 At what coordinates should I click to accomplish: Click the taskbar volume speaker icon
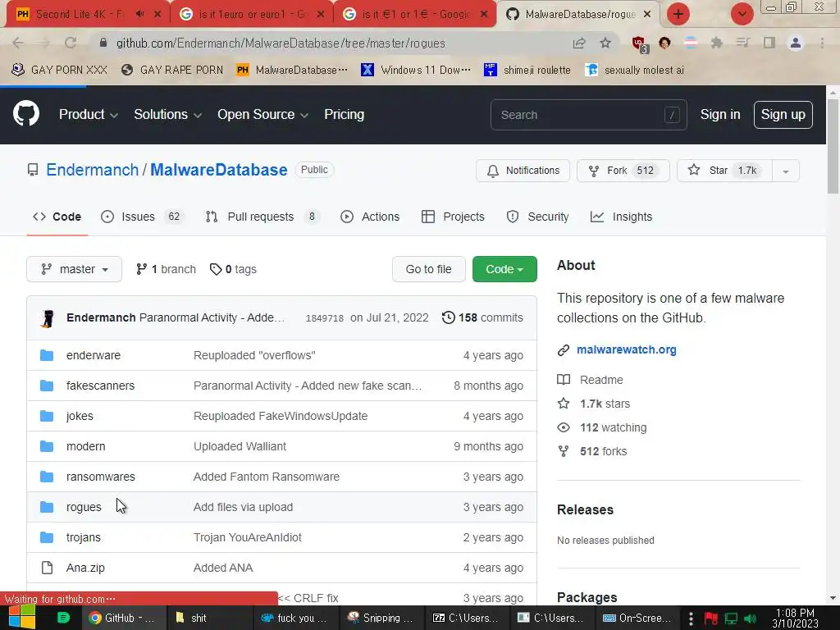(751, 619)
